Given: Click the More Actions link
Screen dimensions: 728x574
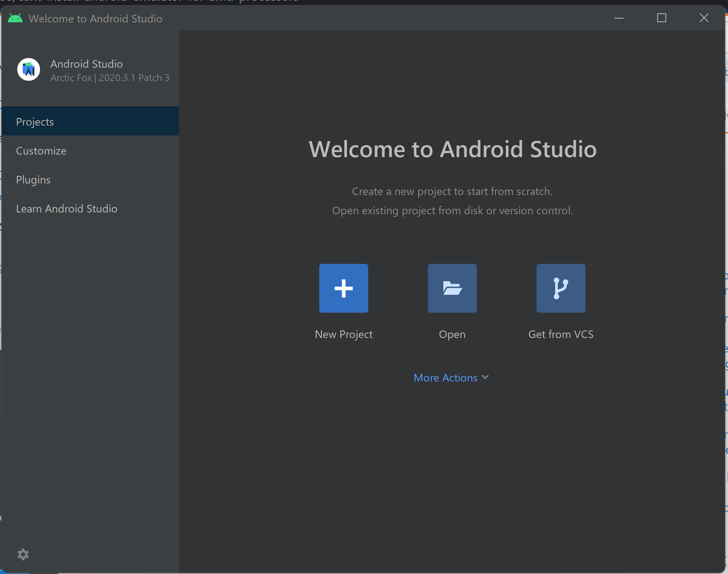Looking at the screenshot, I should (445, 377).
